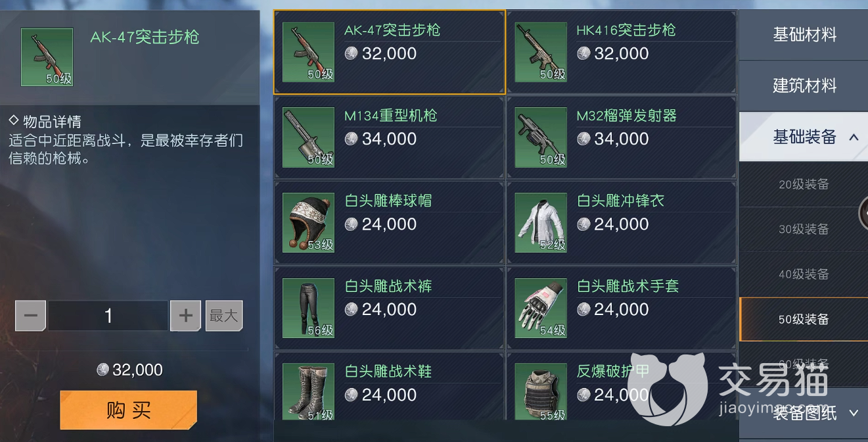Set quantity to maximum with 最大

pyautogui.click(x=224, y=316)
